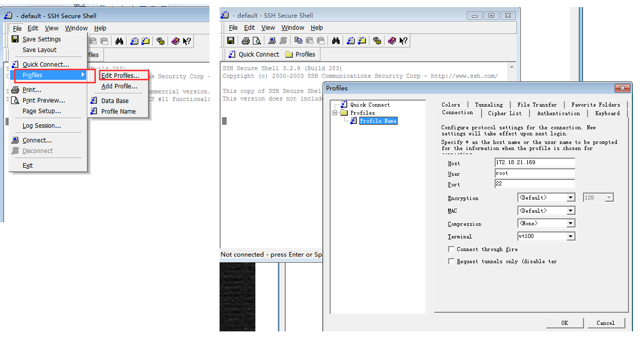
Task: Open Profiles submenu arrow in File menu
Action: 83,75
